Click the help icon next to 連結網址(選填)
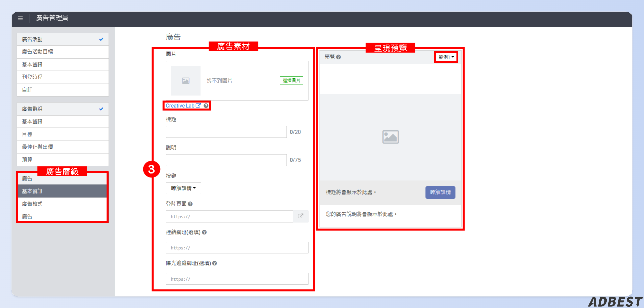644x308 pixels. tap(204, 232)
